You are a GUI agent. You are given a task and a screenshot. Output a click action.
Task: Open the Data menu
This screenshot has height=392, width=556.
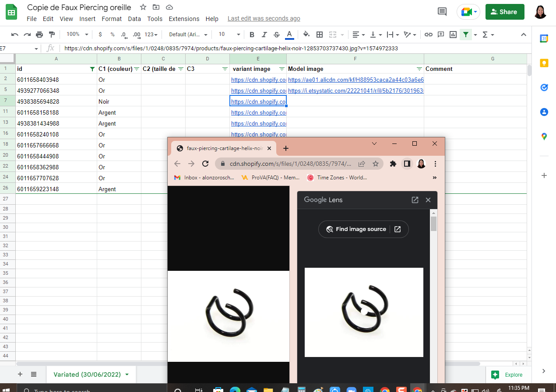tap(134, 19)
